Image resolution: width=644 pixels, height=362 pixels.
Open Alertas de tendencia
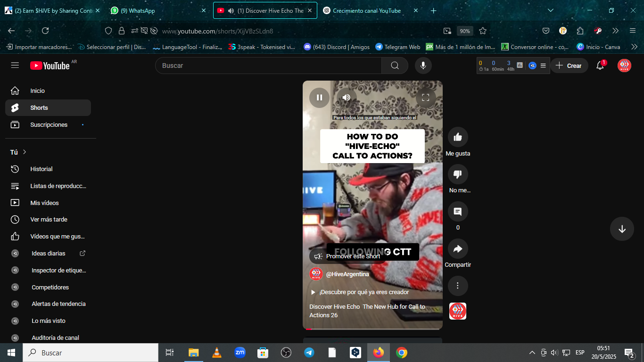point(48,304)
